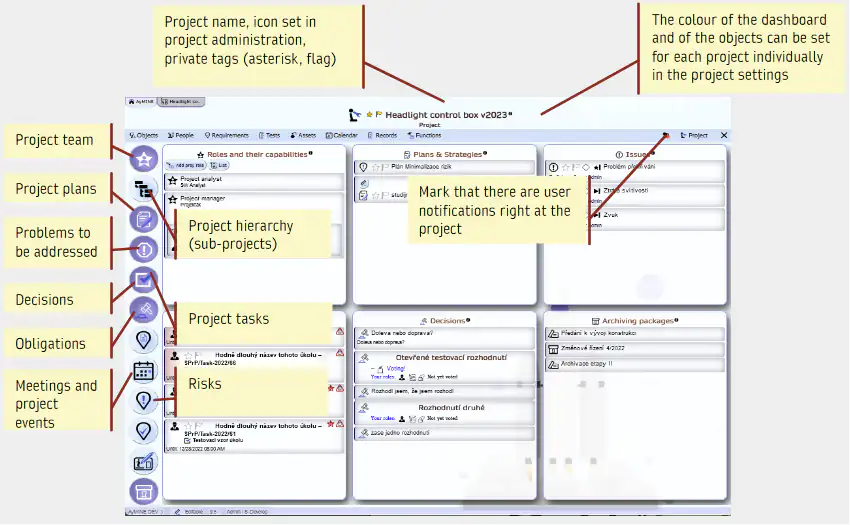Click the Voting link under Otevřené testovací rozhodnutí
The height and width of the screenshot is (525, 850).
pyautogui.click(x=396, y=368)
